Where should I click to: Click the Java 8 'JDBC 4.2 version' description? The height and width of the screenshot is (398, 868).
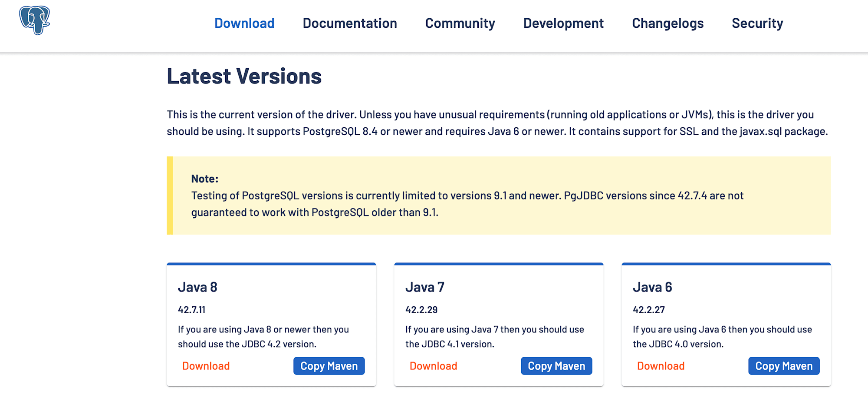click(x=263, y=337)
